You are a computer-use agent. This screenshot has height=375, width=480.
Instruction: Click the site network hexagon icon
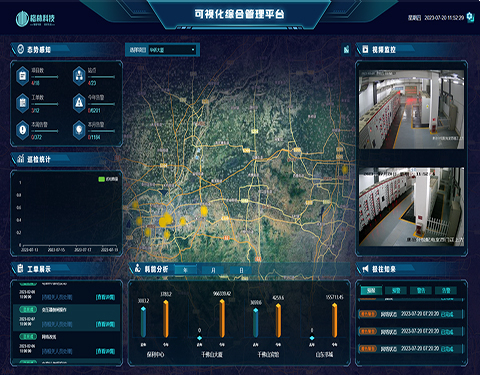tap(79, 76)
